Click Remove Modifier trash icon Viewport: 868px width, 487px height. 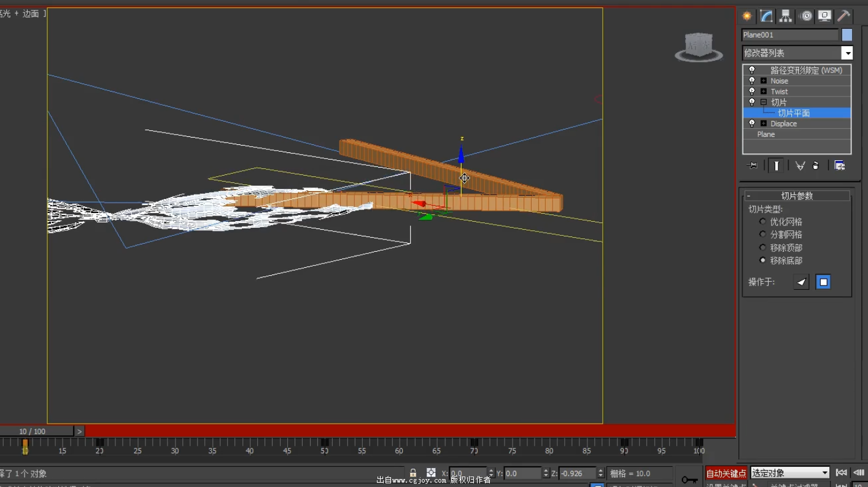[816, 165]
